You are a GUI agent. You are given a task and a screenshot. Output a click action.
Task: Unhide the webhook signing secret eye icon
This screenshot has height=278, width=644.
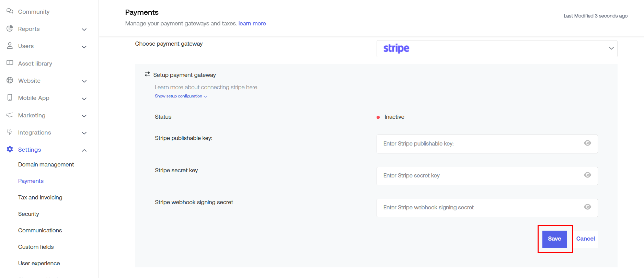tap(587, 207)
